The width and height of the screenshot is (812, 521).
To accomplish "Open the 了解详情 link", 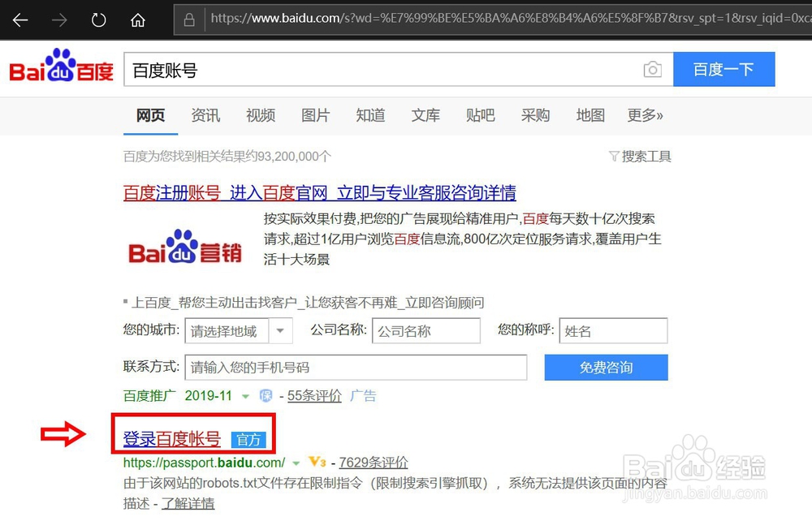I will pyautogui.click(x=188, y=503).
